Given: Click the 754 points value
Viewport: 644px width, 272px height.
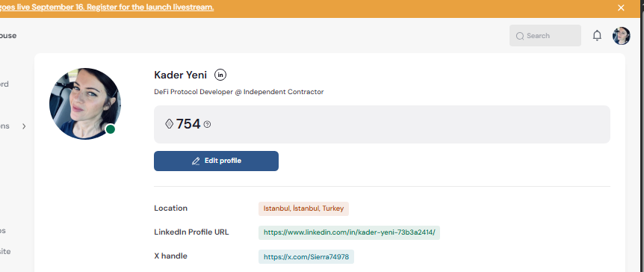Looking at the screenshot, I should point(188,124).
